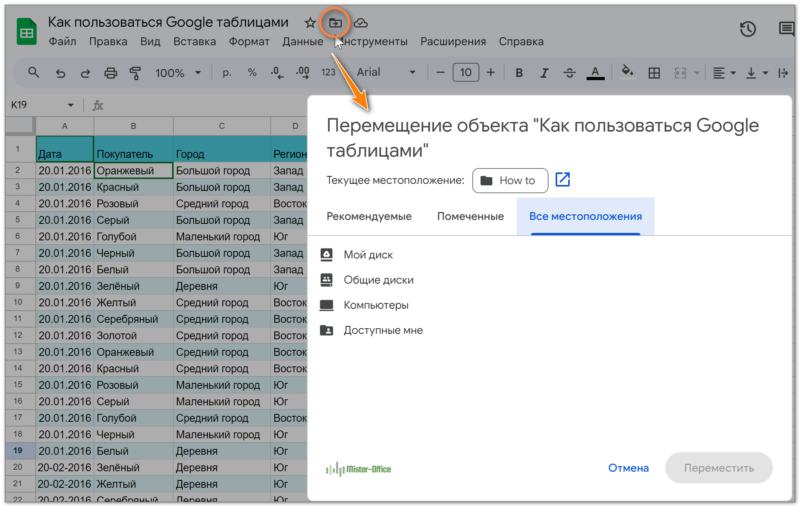The image size is (800, 507).
Task: Open the Данные menu
Action: coord(303,41)
